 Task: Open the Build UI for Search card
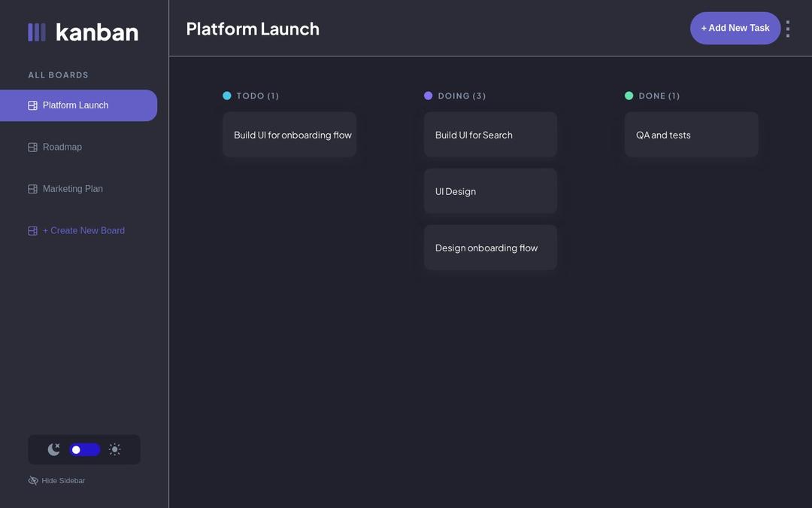[490, 134]
